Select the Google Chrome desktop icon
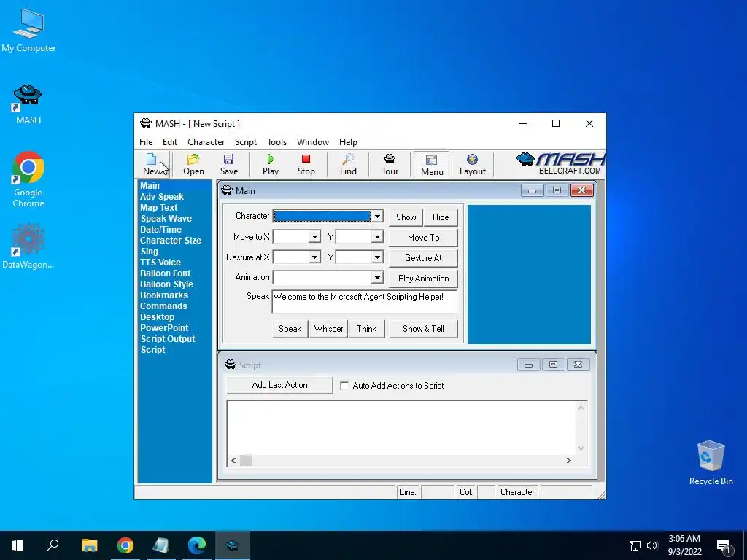This screenshot has height=560, width=747. 28,179
